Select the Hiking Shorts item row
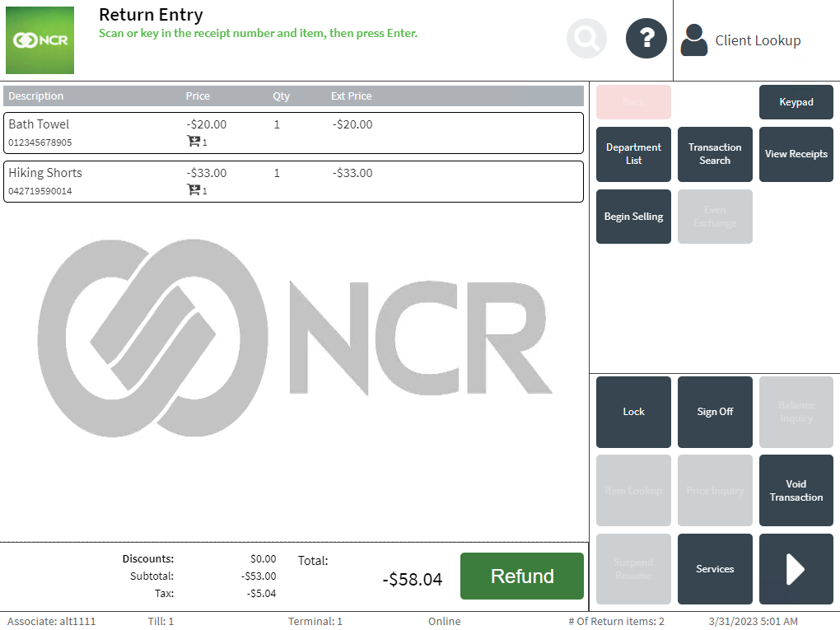840x630 pixels. click(293, 182)
